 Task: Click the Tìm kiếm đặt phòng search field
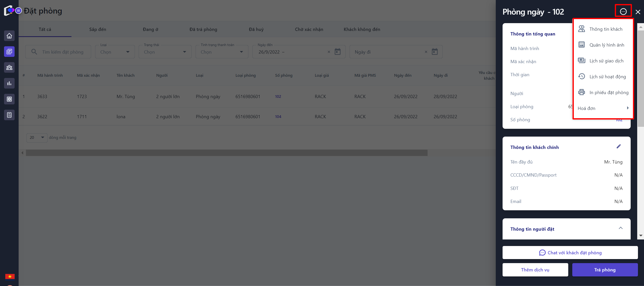click(x=62, y=52)
